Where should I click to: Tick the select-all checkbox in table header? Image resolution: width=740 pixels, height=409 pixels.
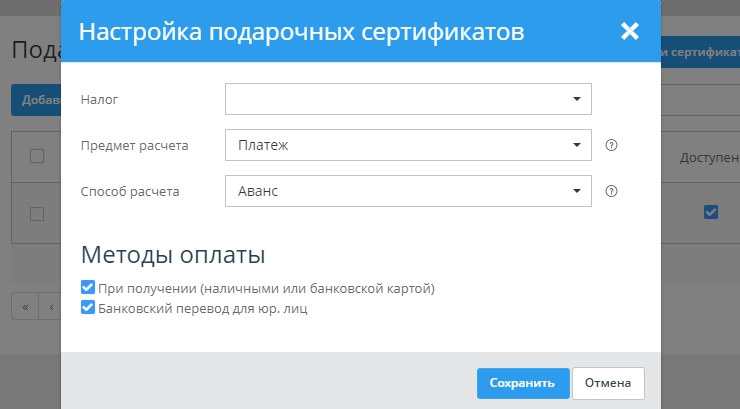pyautogui.click(x=37, y=155)
